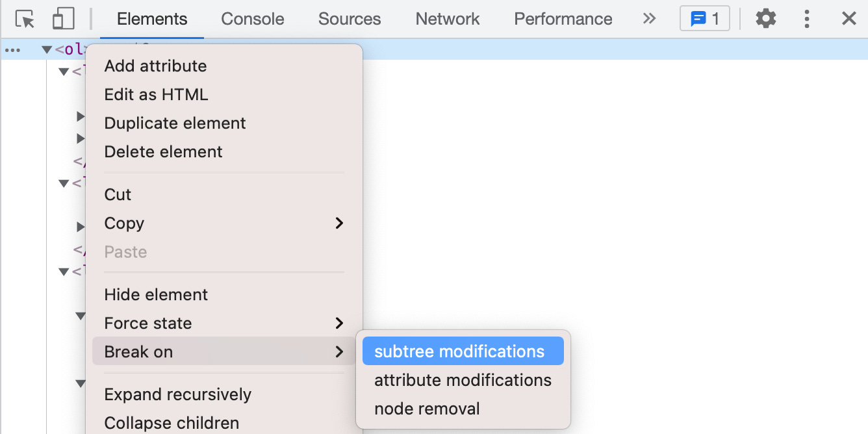Choose Edit as HTML from context menu
Image resolution: width=868 pixels, height=434 pixels.
click(156, 94)
